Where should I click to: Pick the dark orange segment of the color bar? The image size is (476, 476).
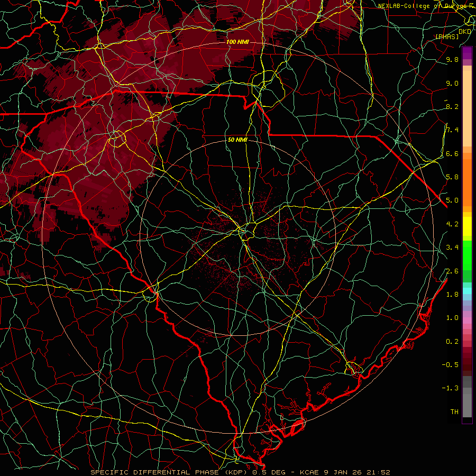(467, 182)
